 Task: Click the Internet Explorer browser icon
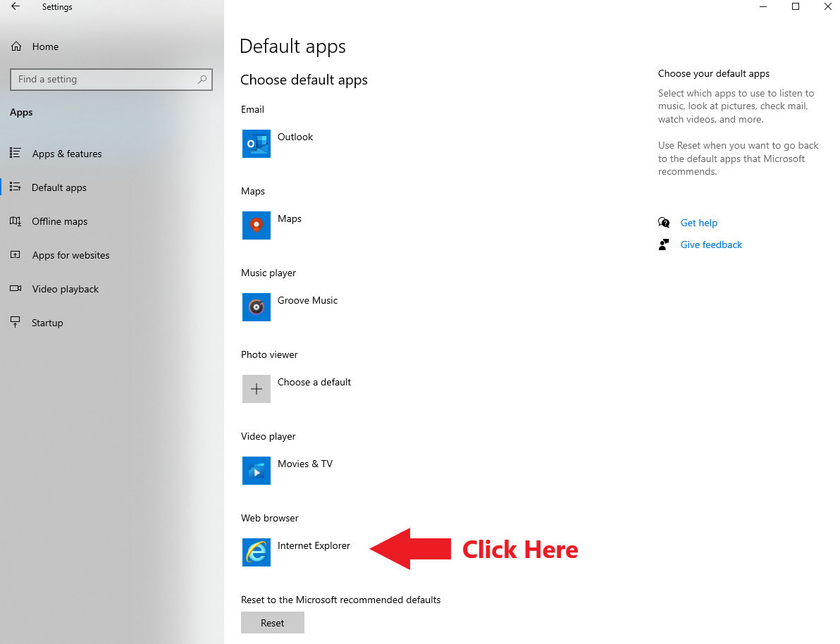coord(256,552)
